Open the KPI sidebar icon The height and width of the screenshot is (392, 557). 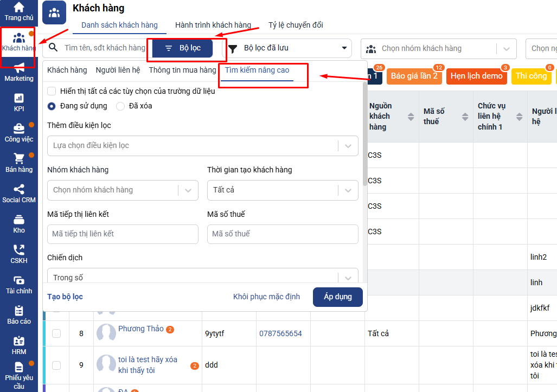pos(19,102)
